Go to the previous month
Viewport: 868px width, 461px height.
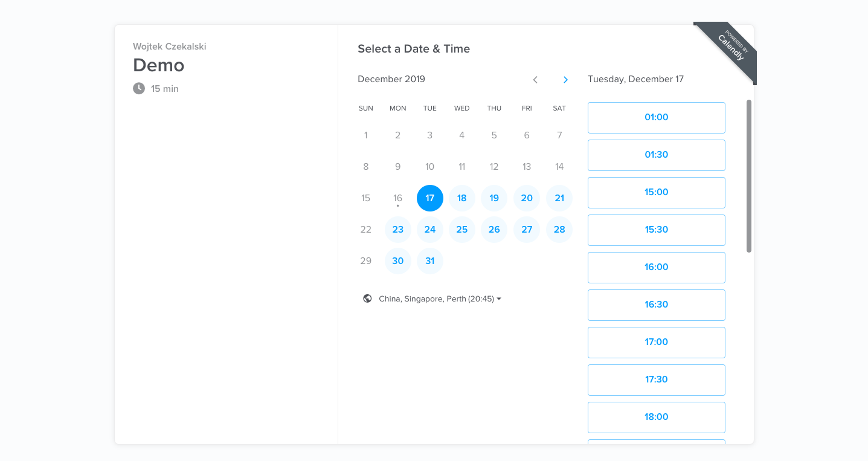point(535,80)
